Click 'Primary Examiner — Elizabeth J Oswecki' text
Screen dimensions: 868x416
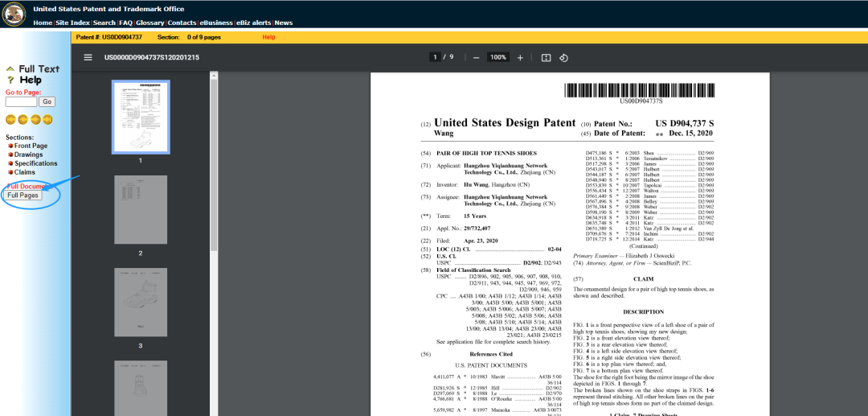(x=624, y=257)
